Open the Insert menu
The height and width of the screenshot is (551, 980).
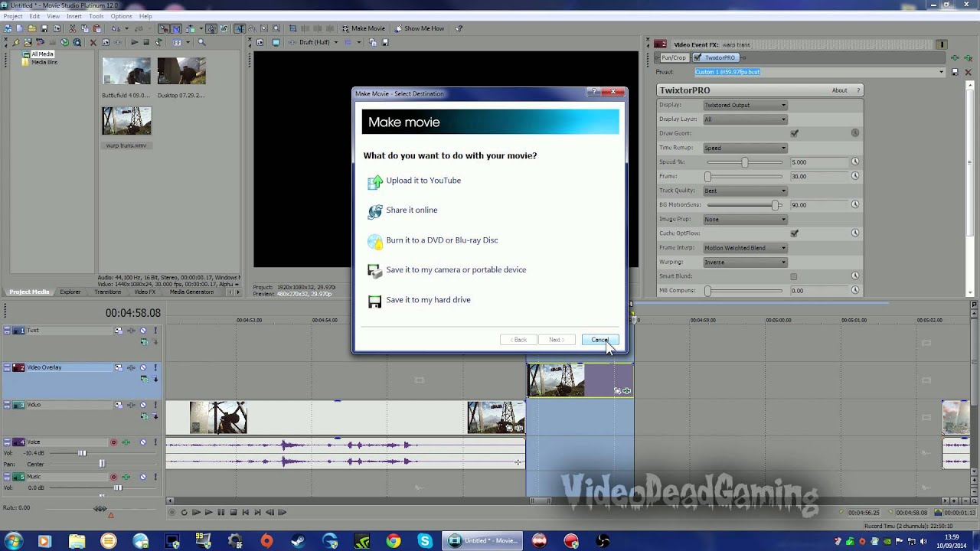74,16
